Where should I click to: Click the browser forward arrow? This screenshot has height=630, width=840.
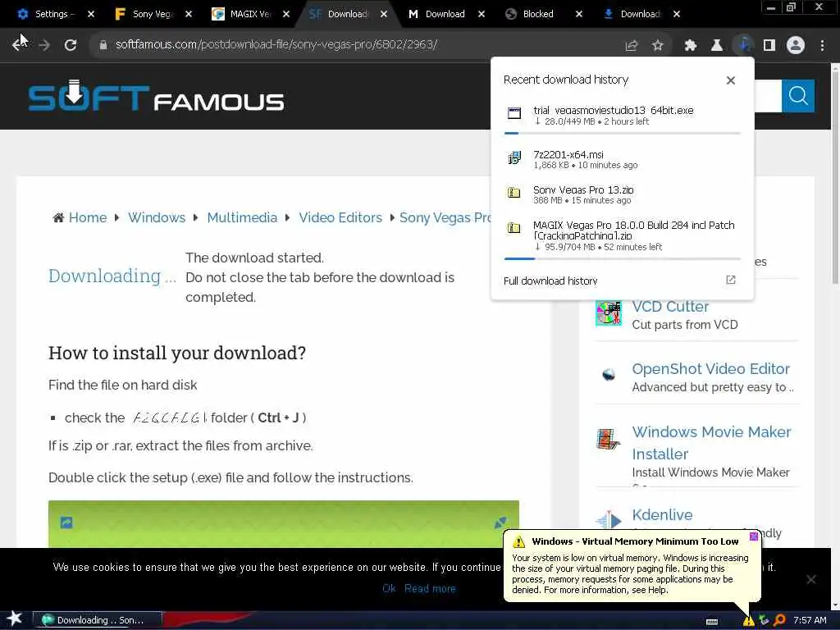[44, 45]
